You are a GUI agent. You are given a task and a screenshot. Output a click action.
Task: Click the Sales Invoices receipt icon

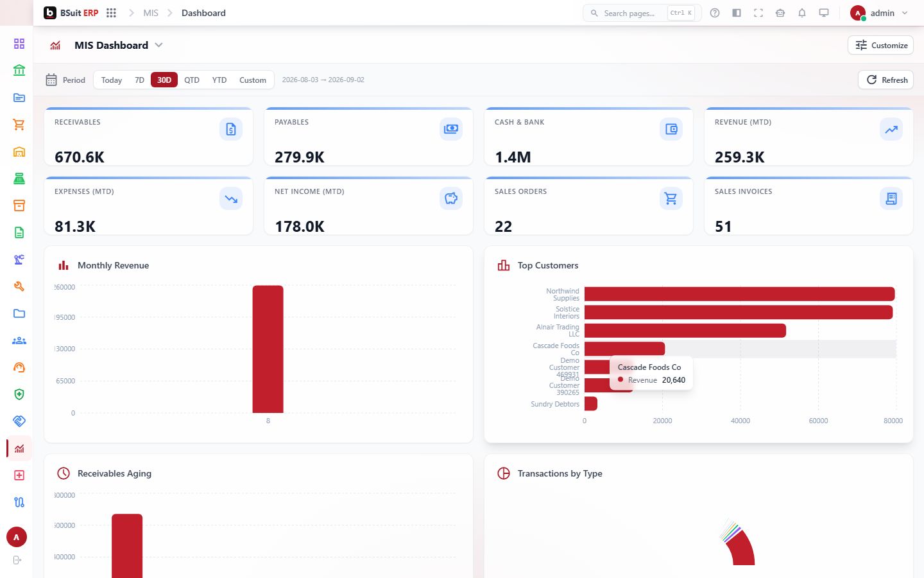pyautogui.click(x=891, y=198)
